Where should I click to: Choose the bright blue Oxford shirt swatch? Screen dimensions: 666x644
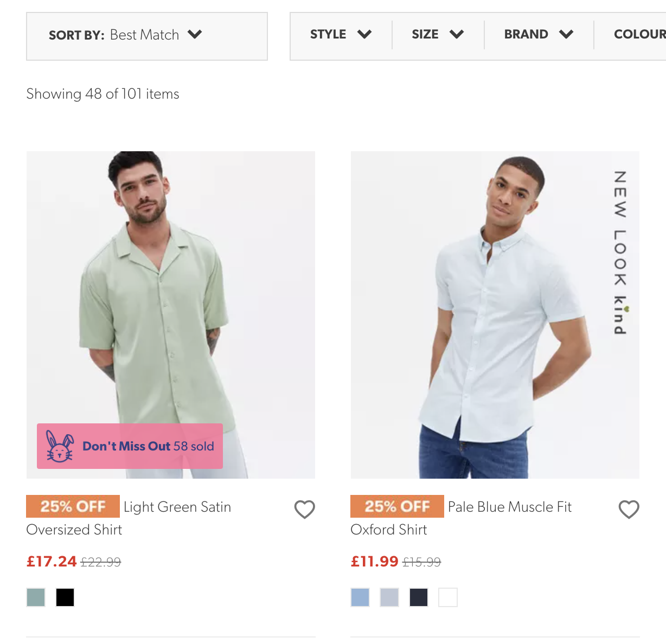click(360, 597)
